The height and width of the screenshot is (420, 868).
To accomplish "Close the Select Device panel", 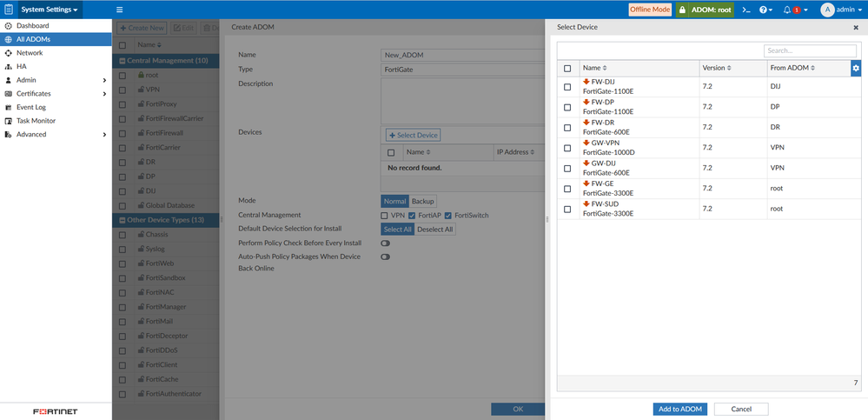I will (x=856, y=27).
